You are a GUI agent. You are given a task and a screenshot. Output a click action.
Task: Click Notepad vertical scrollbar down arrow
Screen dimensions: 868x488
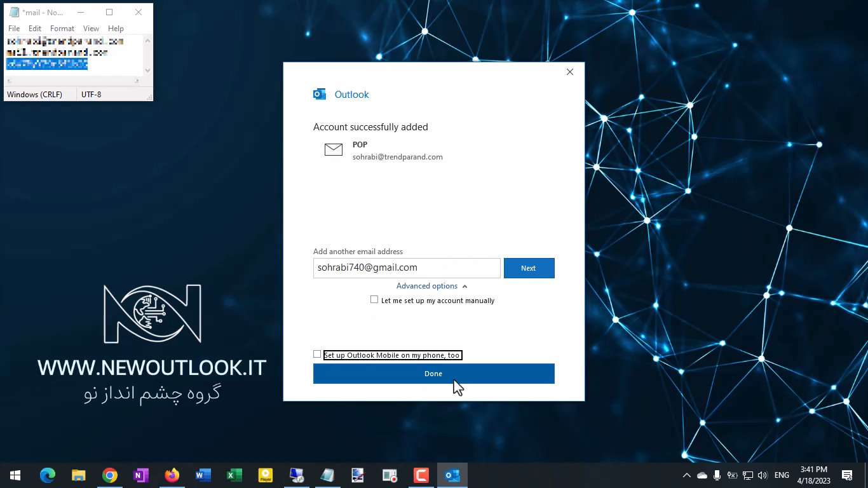148,71
